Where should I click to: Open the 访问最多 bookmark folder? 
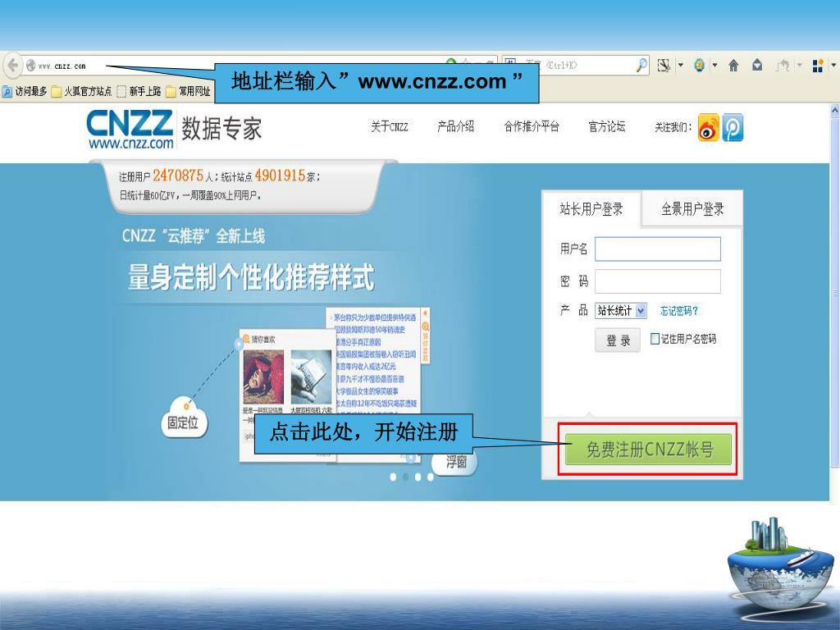pyautogui.click(x=25, y=92)
